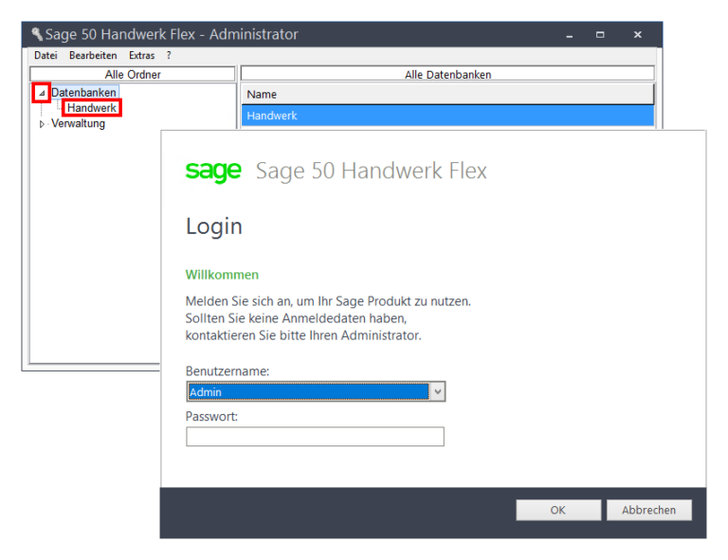Open the ? help menu

(169, 56)
